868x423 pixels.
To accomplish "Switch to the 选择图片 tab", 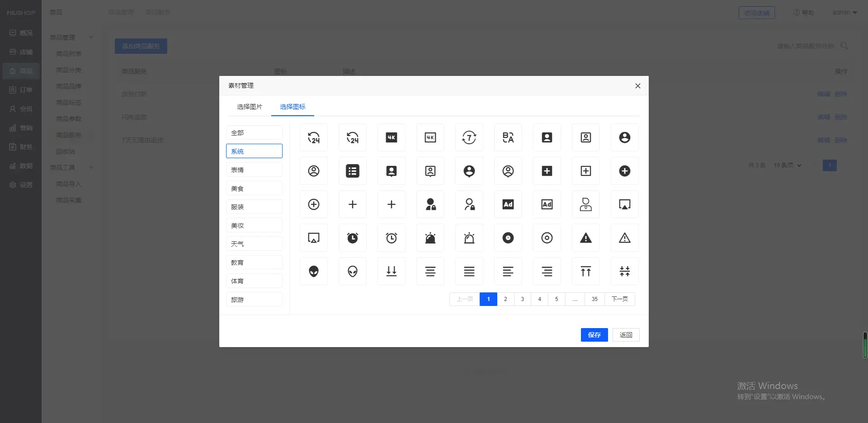I will 250,107.
